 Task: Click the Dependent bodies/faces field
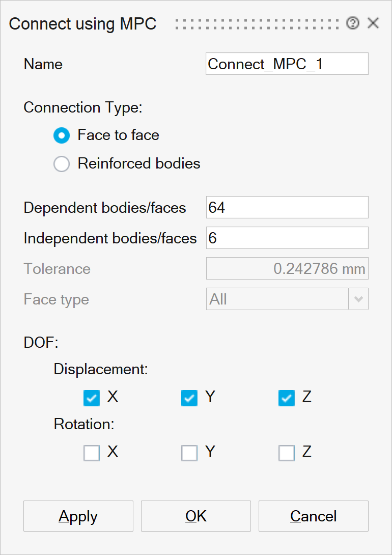(287, 208)
